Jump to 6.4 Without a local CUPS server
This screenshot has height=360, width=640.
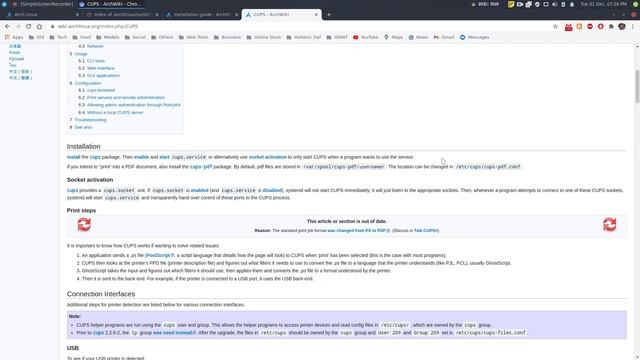111,112
